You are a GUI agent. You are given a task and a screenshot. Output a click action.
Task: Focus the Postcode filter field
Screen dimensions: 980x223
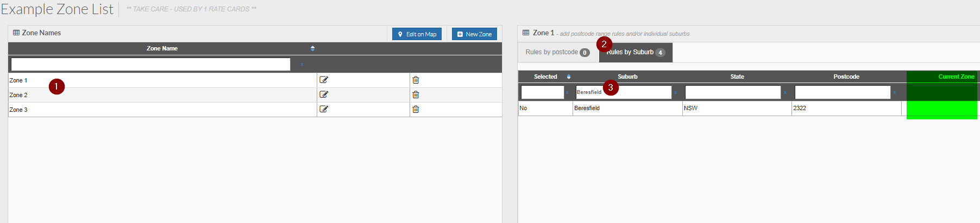pos(843,92)
